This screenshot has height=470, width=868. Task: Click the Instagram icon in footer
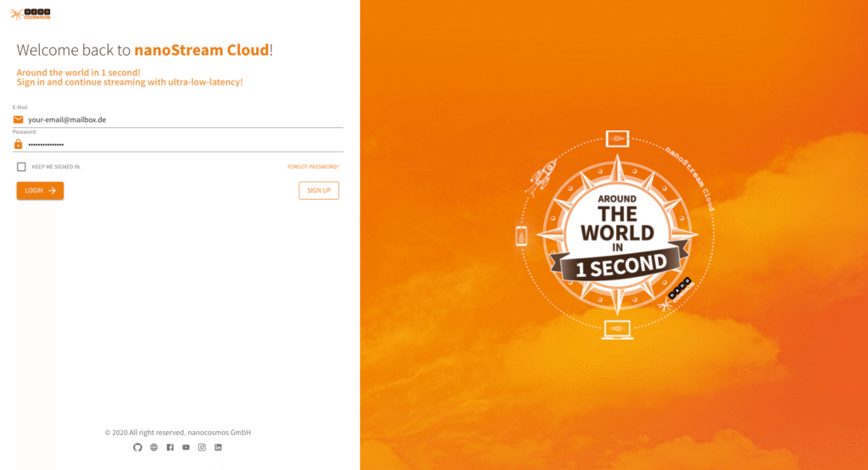pos(202,447)
